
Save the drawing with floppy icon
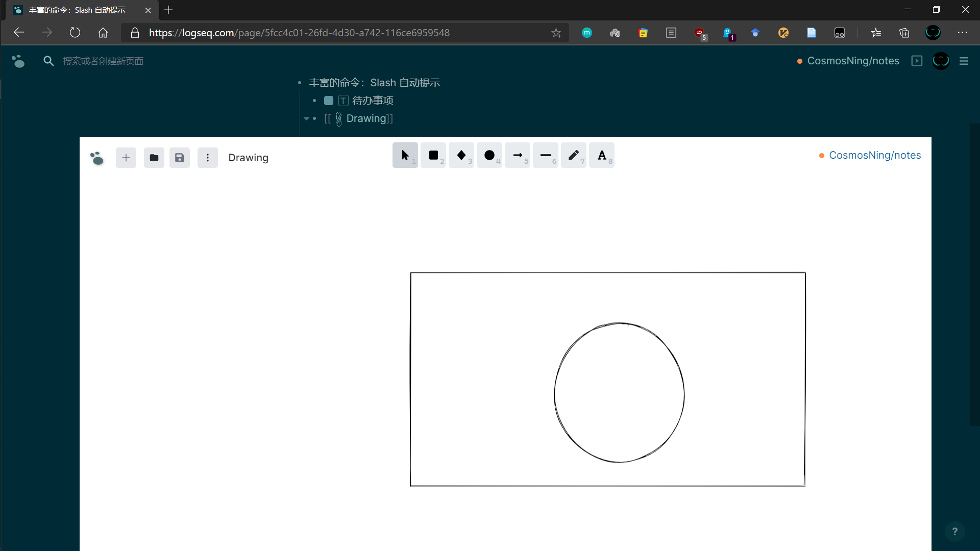[180, 158]
